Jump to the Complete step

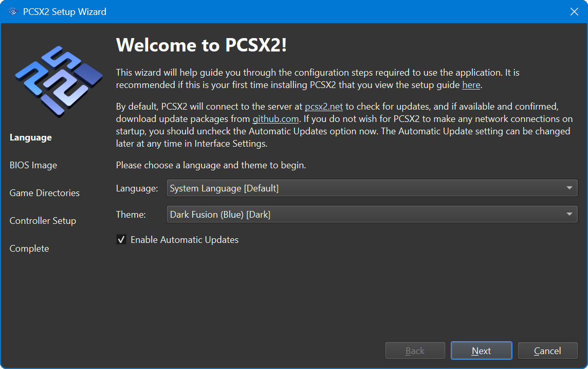tap(29, 248)
